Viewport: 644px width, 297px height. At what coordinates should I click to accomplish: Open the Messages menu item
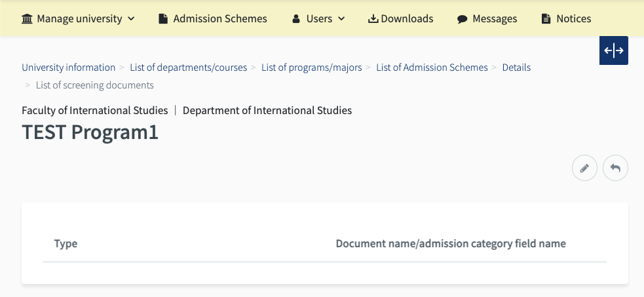[496, 18]
